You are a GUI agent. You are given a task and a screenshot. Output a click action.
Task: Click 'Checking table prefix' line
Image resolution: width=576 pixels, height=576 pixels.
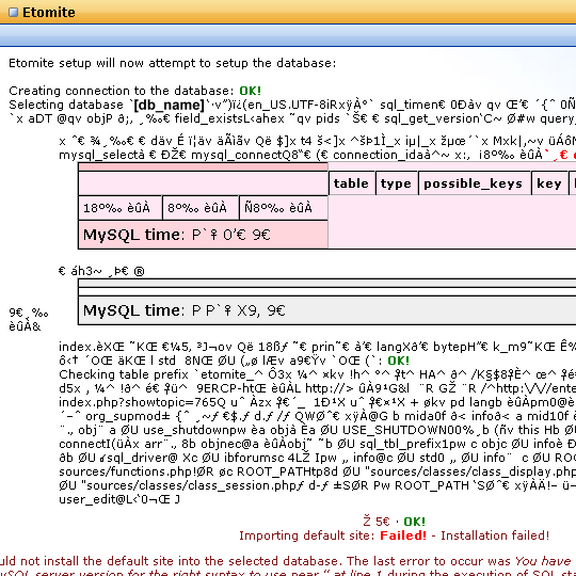coord(317,375)
